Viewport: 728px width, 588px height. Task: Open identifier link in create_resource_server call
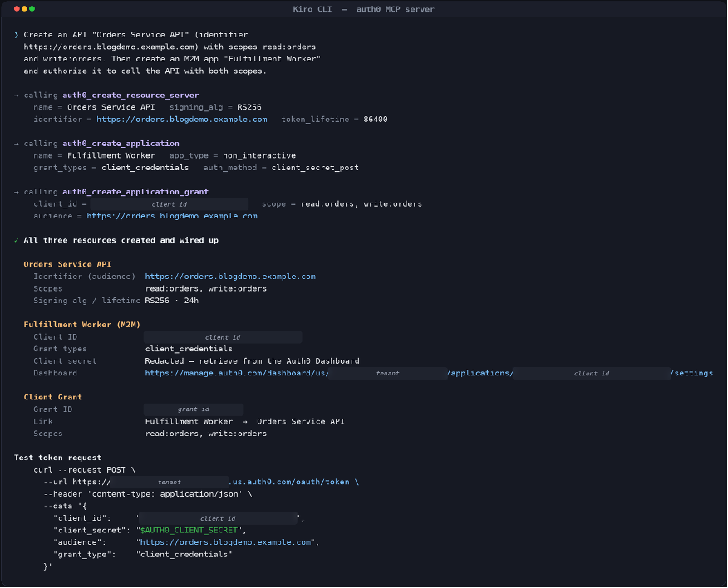coord(181,120)
